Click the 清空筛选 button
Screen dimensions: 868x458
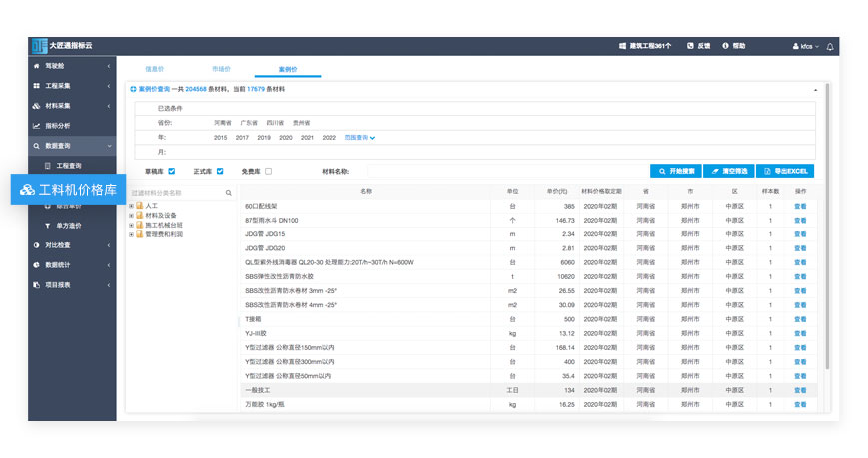tap(729, 171)
